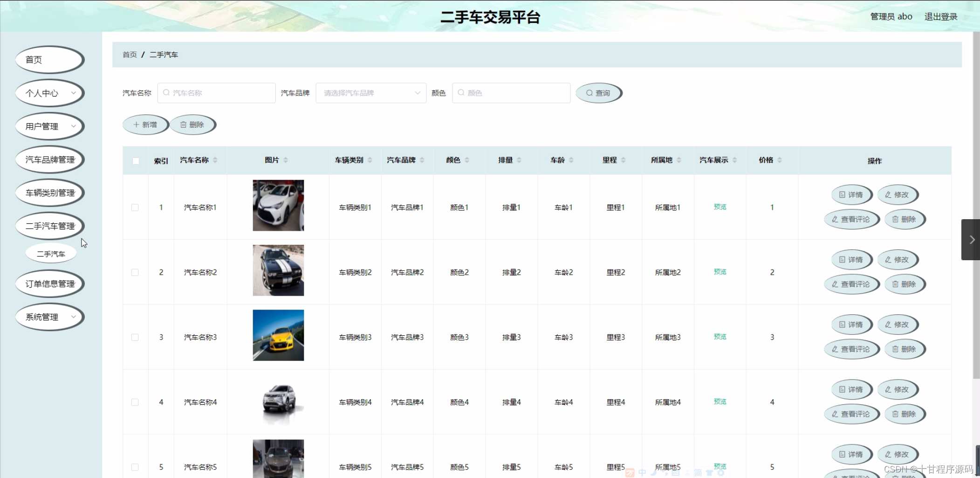Viewport: 980px width, 478px height.
Task: Click the magnifier icon in the 查询 button
Action: click(x=589, y=93)
